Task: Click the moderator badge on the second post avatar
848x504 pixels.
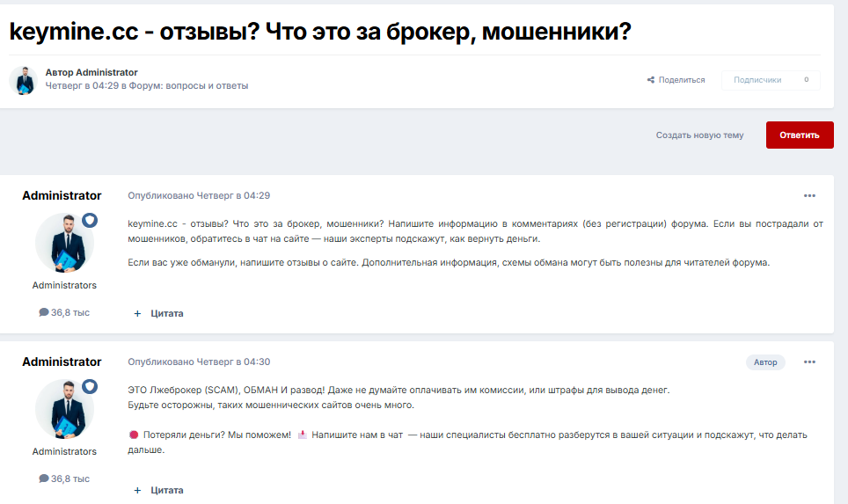Action: click(x=90, y=386)
